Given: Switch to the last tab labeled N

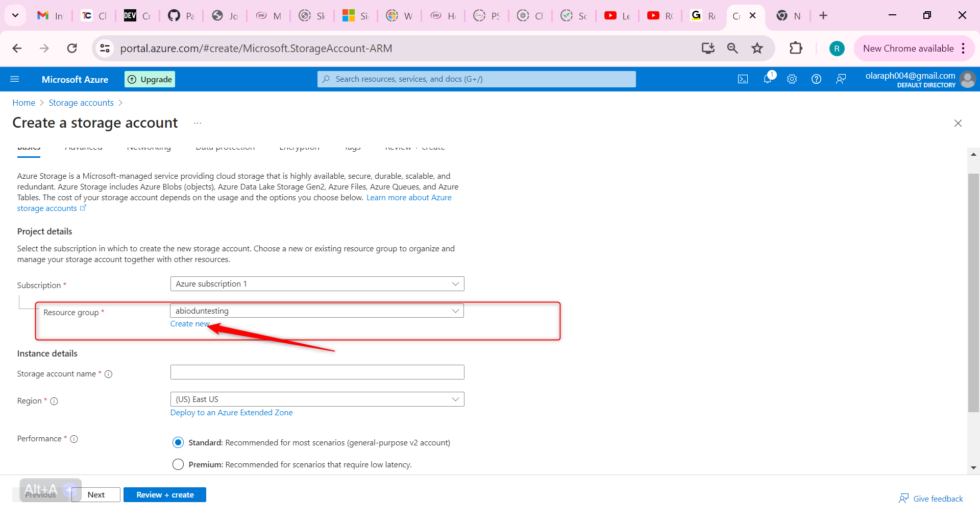Looking at the screenshot, I should [x=789, y=16].
